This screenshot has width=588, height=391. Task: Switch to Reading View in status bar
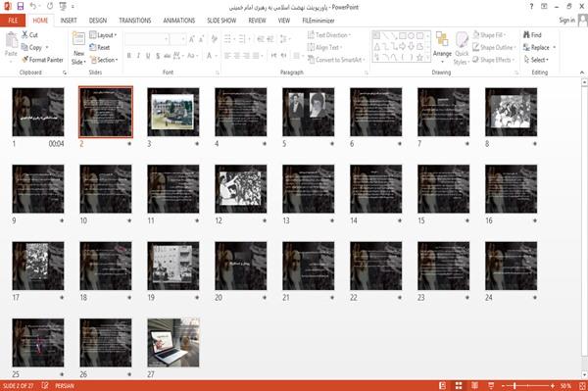tap(474, 386)
